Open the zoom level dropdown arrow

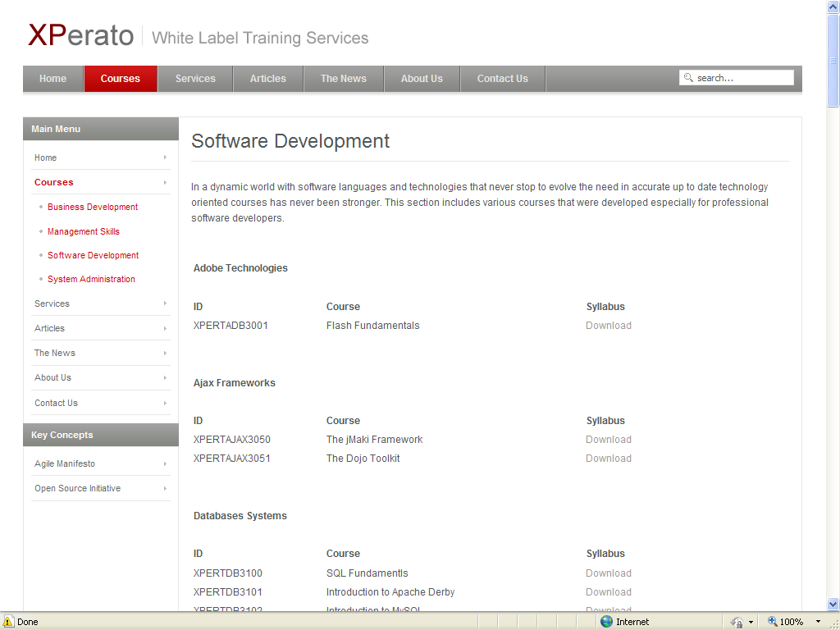[x=818, y=622]
